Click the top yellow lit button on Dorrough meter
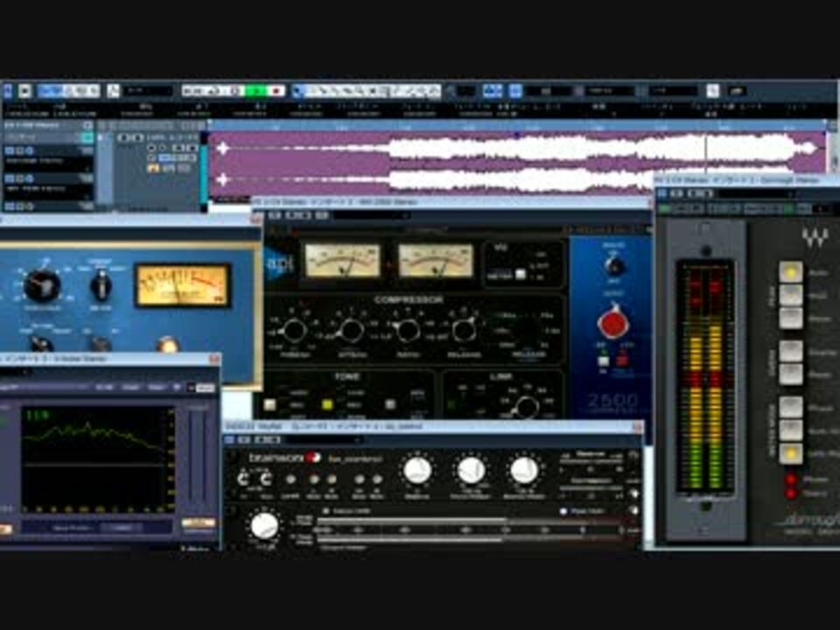840x630 pixels. (790, 271)
